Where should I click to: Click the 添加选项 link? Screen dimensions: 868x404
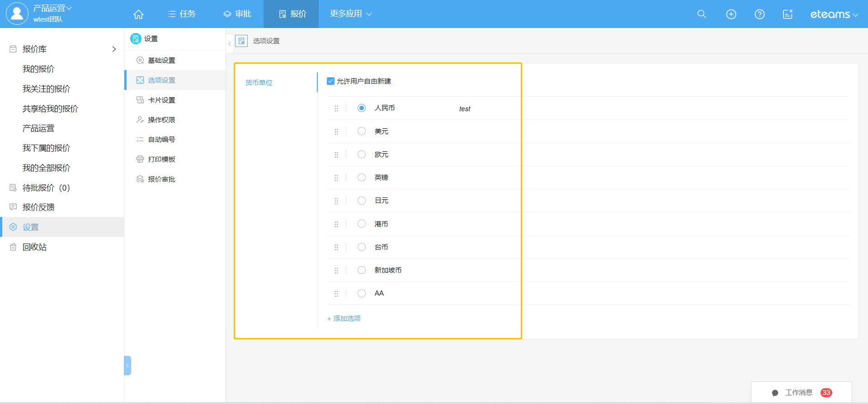(344, 319)
